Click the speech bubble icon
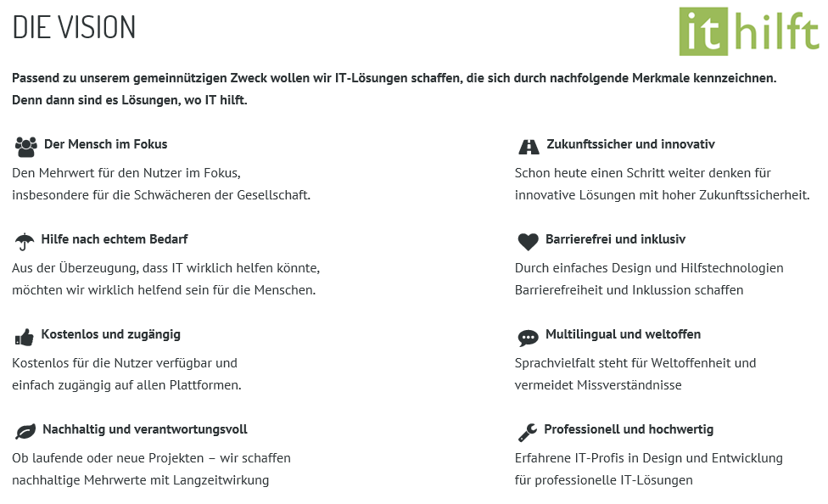Viewport: 828px width, 504px height. [528, 337]
